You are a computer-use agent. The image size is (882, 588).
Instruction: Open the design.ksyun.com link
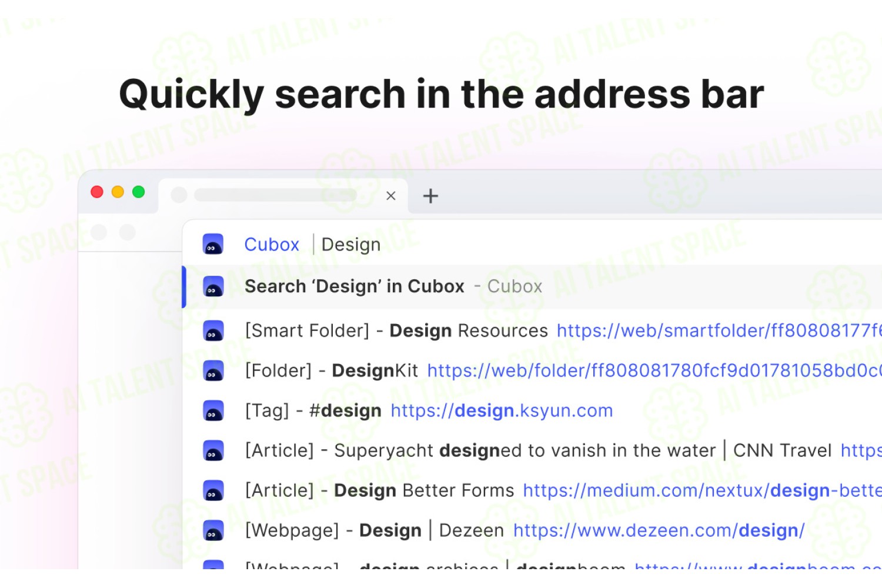point(502,410)
